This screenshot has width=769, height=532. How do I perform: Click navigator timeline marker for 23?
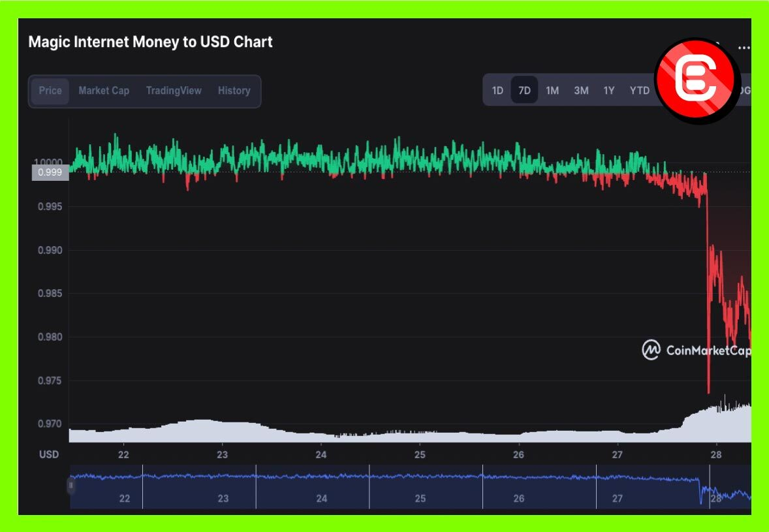pos(223,499)
